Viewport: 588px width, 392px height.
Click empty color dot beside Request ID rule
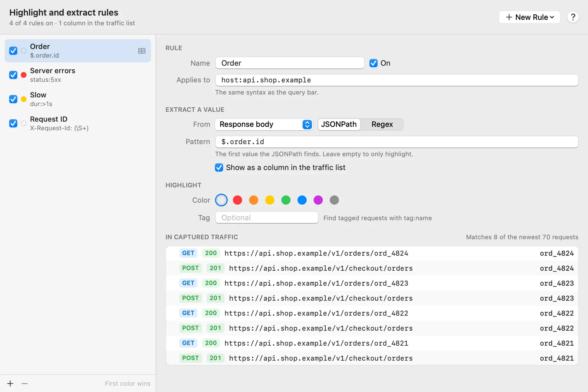[x=24, y=123]
